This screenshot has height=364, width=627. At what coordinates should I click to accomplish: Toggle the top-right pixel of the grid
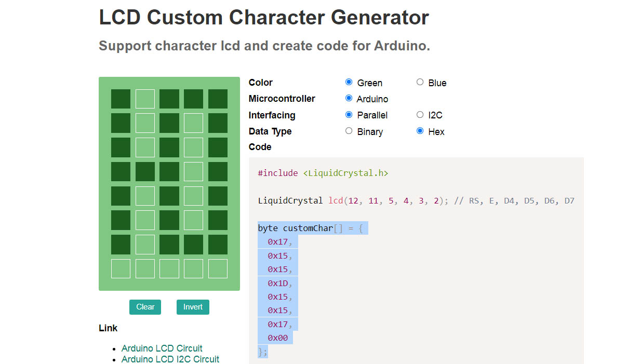tap(218, 99)
